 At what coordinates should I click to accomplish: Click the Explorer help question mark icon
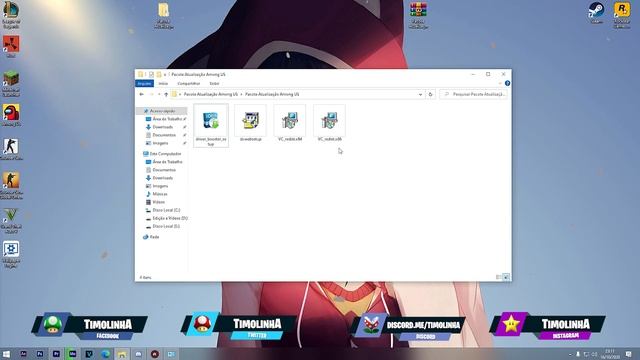(507, 83)
